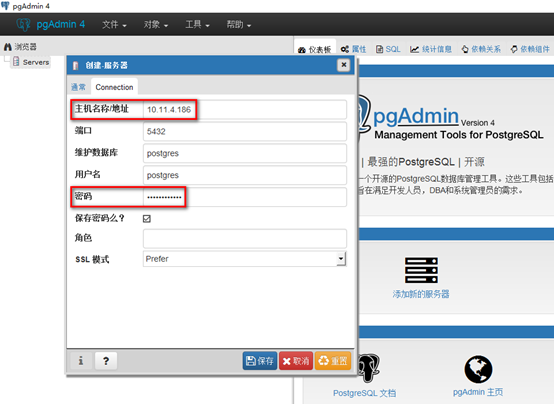Viewport: 554px width, 404px height.
Task: Switch to the 统计信息 statistics tab
Action: tap(431, 49)
